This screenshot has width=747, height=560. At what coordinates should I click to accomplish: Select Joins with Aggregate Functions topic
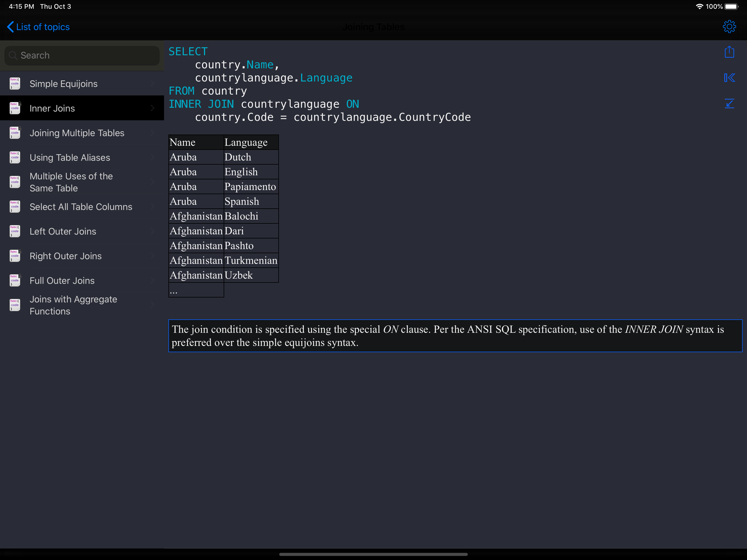pos(73,305)
